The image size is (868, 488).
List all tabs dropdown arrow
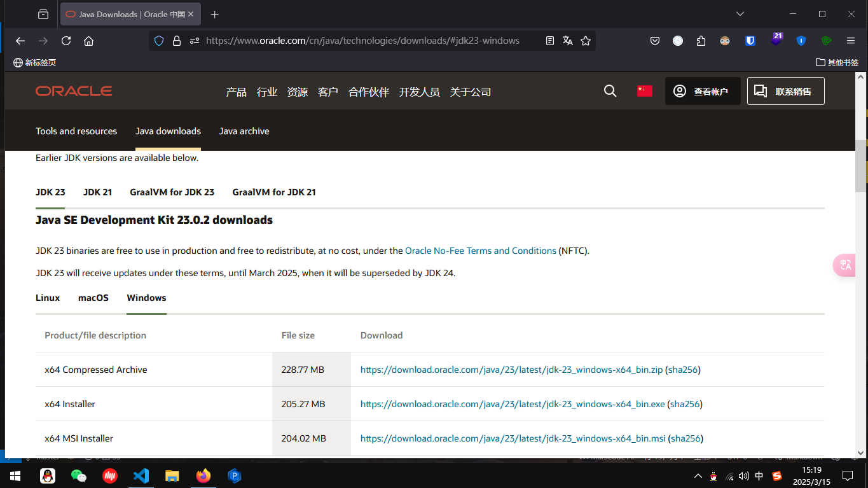pyautogui.click(x=740, y=14)
